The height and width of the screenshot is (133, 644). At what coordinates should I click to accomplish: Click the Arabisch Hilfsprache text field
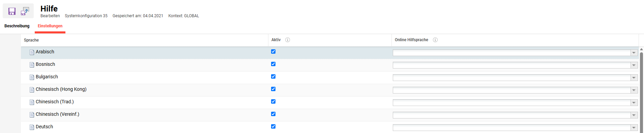tap(511, 53)
